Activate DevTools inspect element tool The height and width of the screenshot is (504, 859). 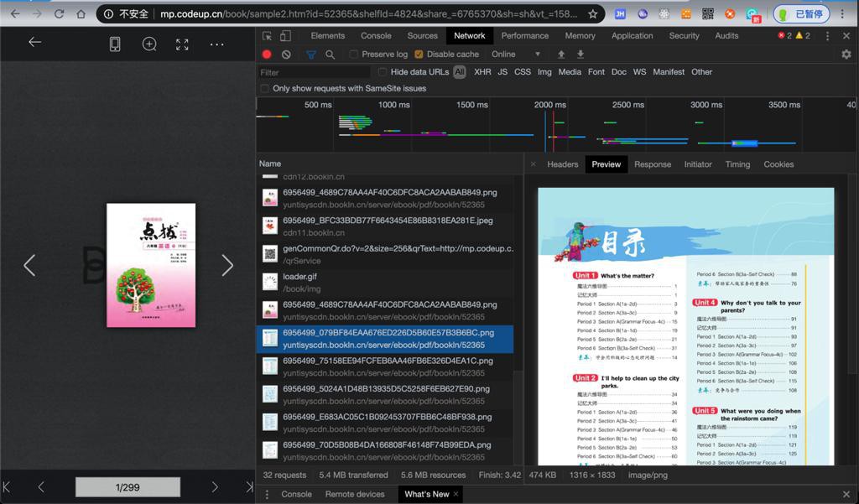pos(268,36)
